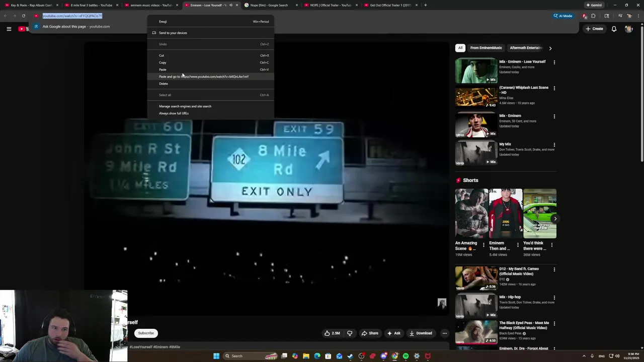
Task: Mute the Eminem - Lose Yourself tab
Action: tap(231, 5)
